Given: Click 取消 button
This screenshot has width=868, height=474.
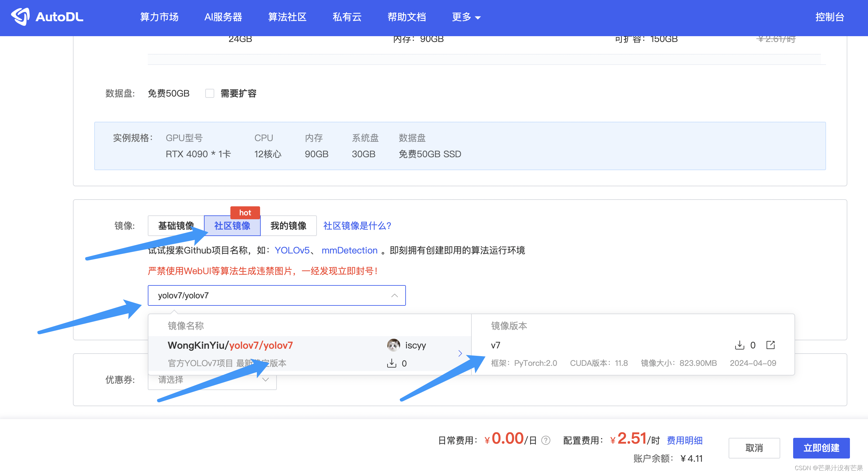Looking at the screenshot, I should [x=754, y=448].
